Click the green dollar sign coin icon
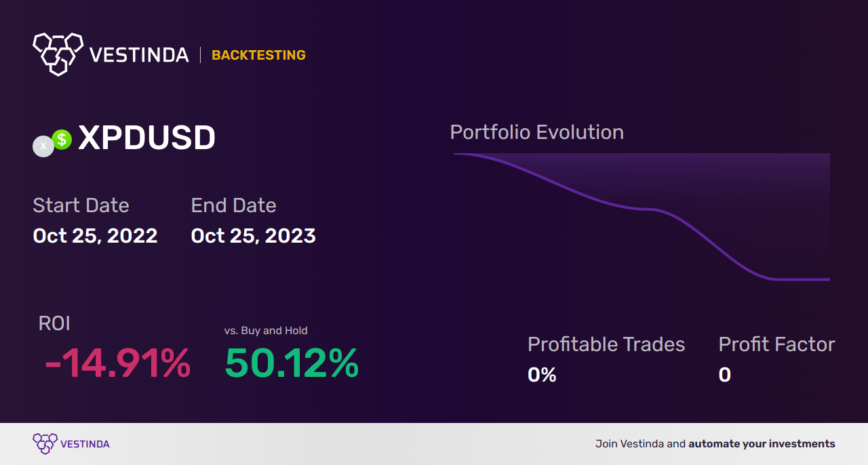 point(62,140)
